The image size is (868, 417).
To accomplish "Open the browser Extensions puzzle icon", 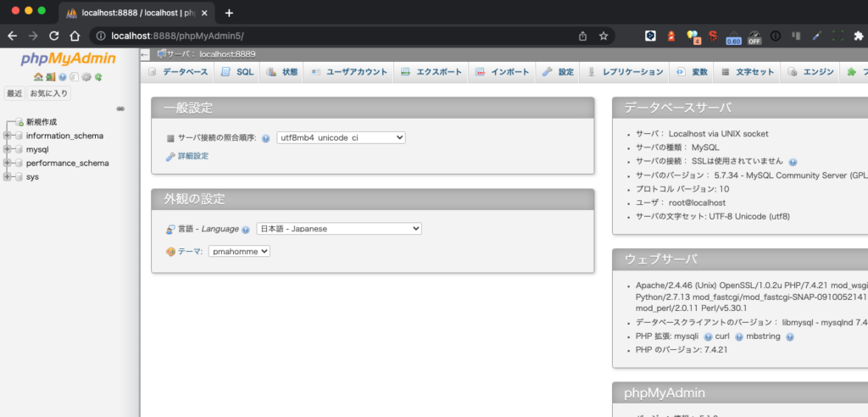I will (x=858, y=36).
